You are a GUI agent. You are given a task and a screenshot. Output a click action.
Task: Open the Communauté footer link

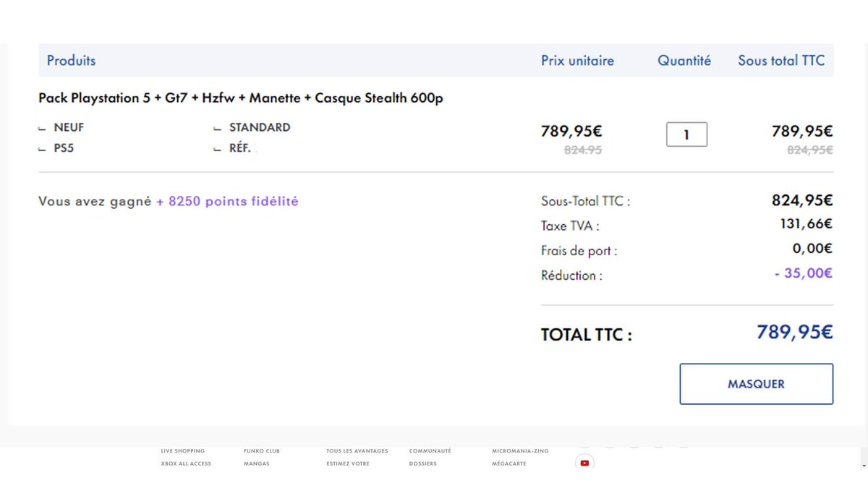[430, 451]
